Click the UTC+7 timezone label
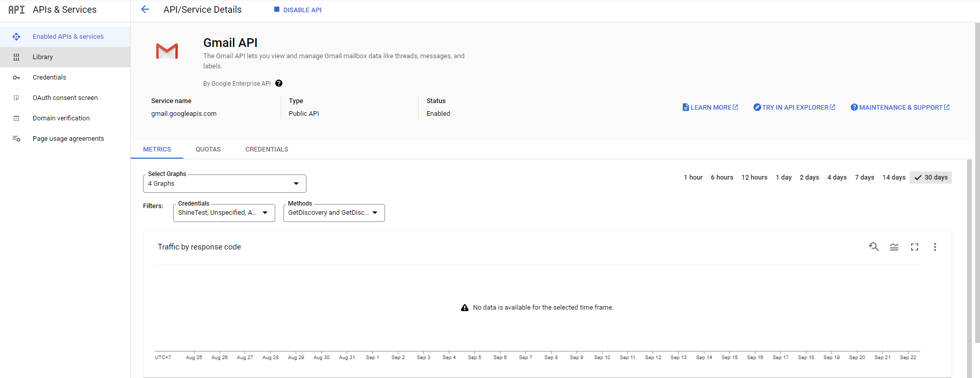 click(x=163, y=358)
